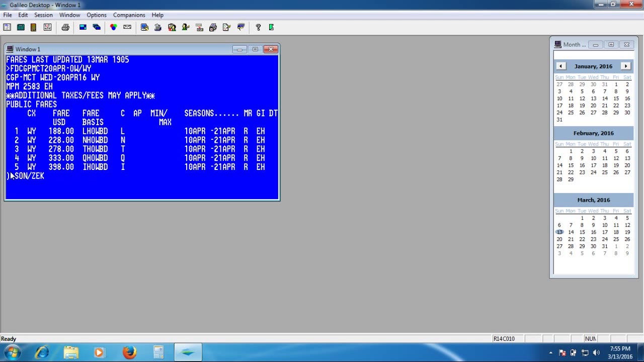Screen dimensions: 644x362
Task: Select February 29 in the calendar
Action: [x=571, y=179]
